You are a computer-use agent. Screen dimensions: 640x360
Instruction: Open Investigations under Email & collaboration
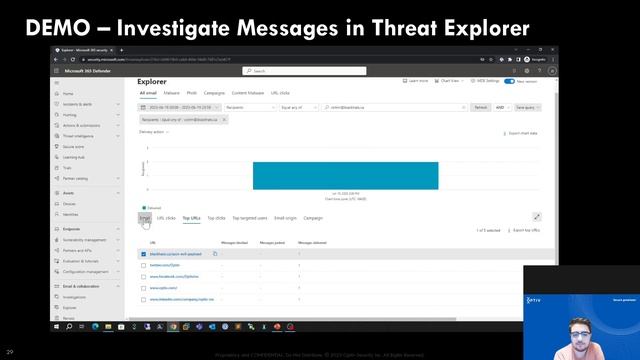click(74, 297)
